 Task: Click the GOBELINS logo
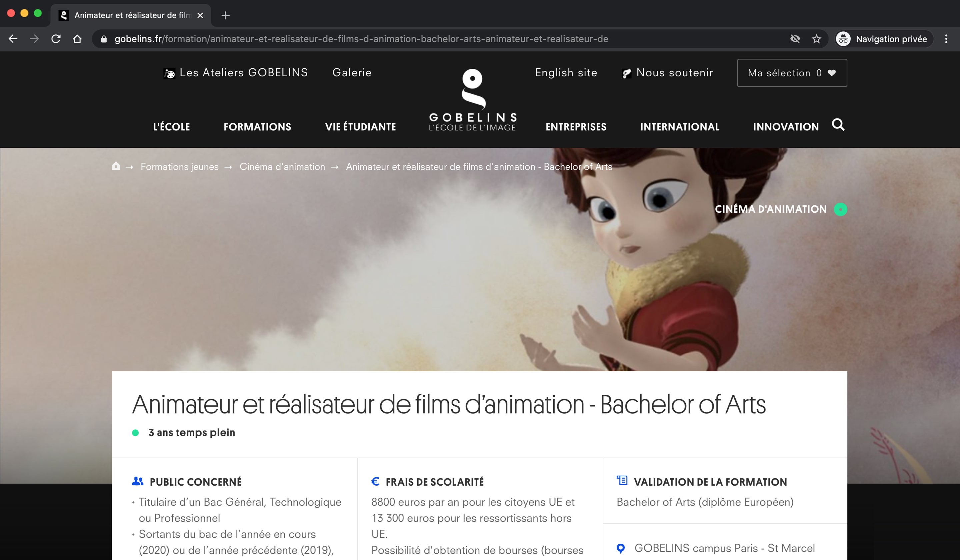pyautogui.click(x=472, y=100)
